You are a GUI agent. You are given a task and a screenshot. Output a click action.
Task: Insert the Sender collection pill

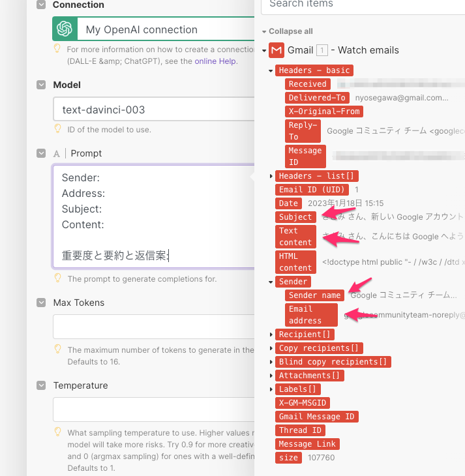pyautogui.click(x=293, y=282)
